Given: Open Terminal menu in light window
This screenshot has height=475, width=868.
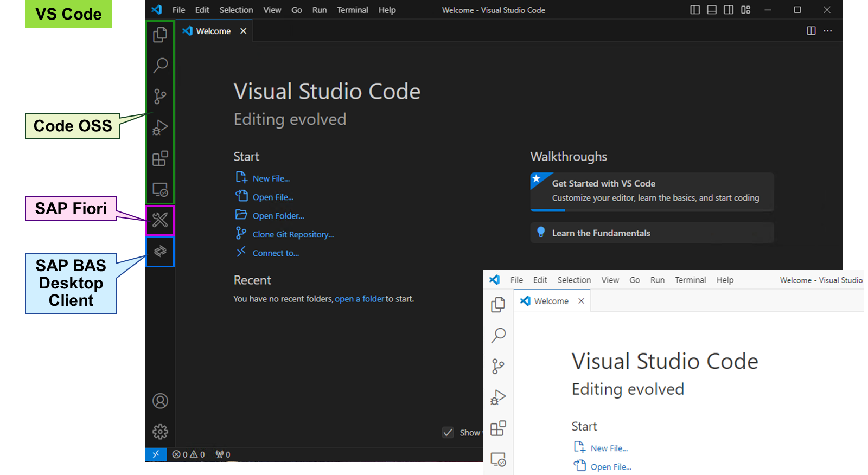Looking at the screenshot, I should 690,280.
